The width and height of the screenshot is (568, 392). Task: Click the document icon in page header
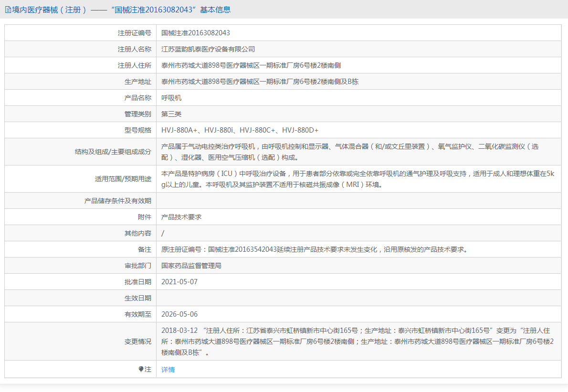[x=8, y=10]
